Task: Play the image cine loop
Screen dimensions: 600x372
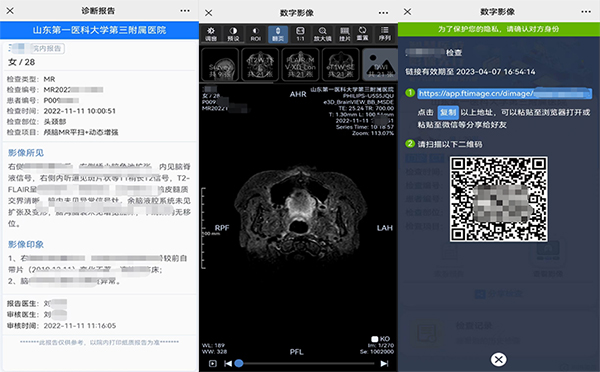Action: pyautogui.click(x=213, y=363)
